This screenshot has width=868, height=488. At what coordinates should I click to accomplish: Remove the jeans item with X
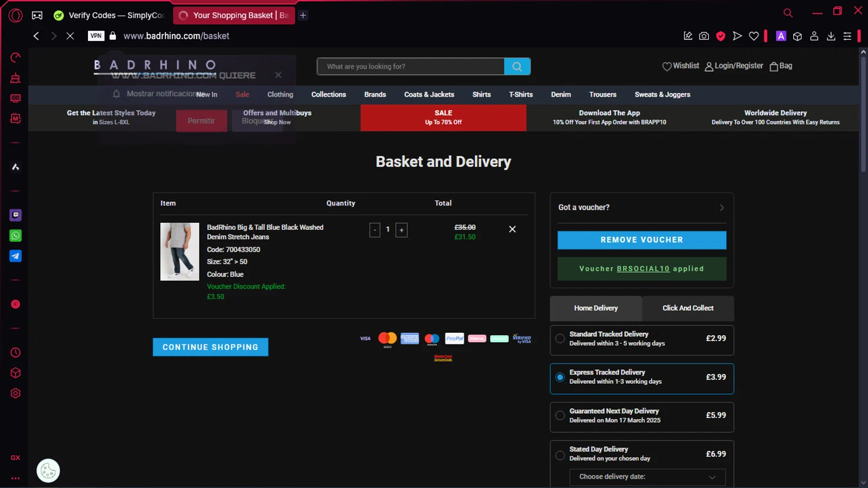(512, 229)
